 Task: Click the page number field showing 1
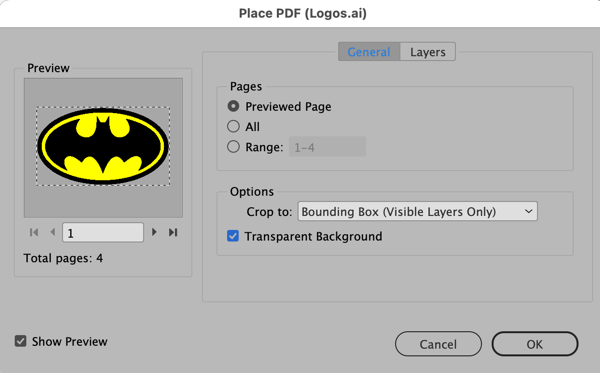103,233
